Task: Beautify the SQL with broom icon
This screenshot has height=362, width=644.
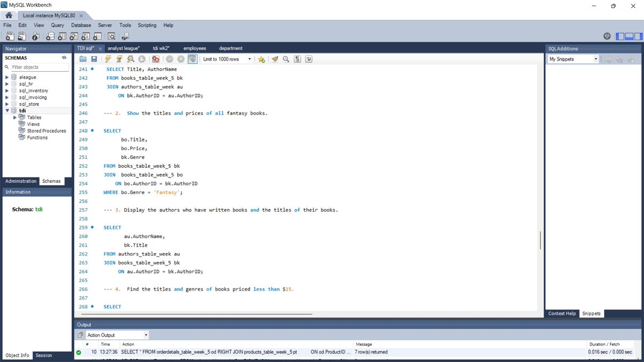Action: [275, 59]
